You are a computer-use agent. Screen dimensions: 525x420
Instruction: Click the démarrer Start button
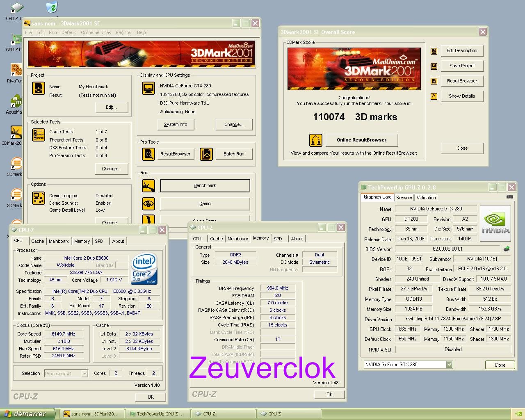click(27, 414)
